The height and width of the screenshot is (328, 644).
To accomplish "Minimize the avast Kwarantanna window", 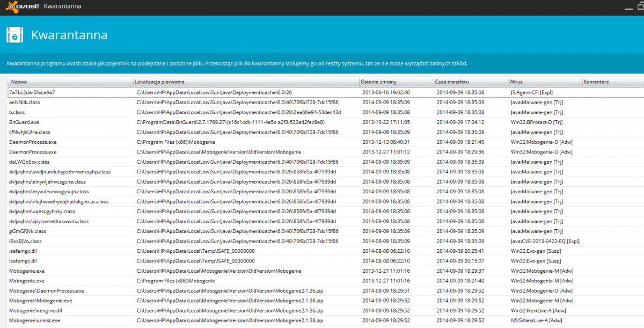I will pos(628,9).
